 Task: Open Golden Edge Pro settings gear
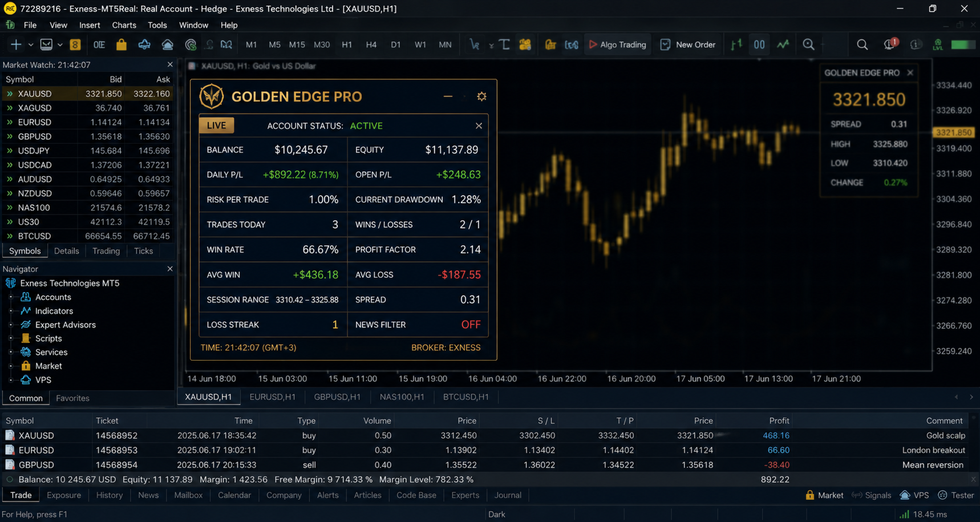click(x=481, y=96)
